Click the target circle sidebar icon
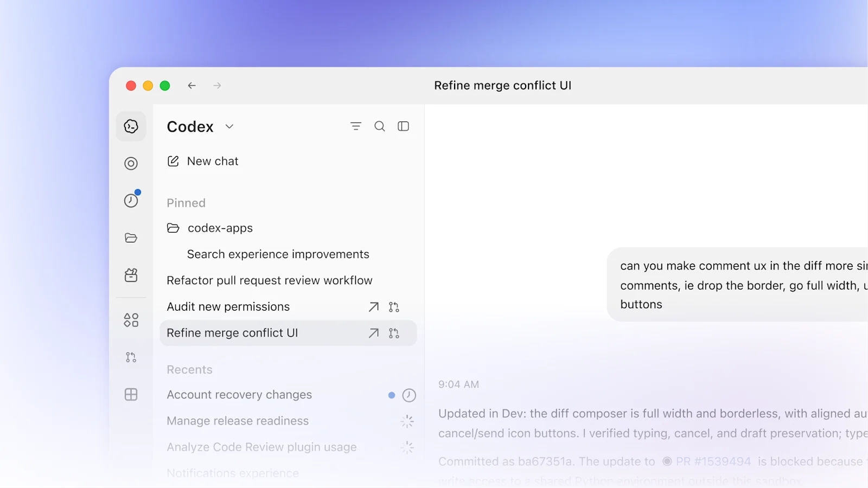 click(131, 163)
